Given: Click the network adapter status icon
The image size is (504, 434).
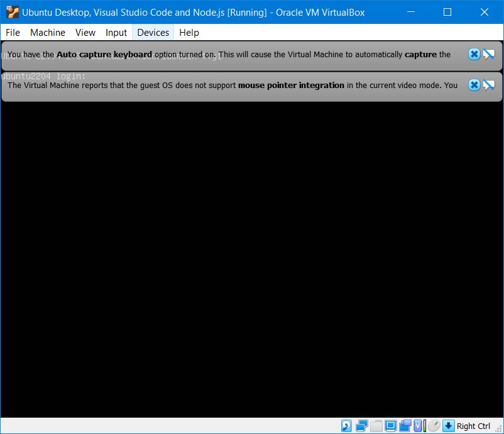Looking at the screenshot, I should pyautogui.click(x=361, y=426).
